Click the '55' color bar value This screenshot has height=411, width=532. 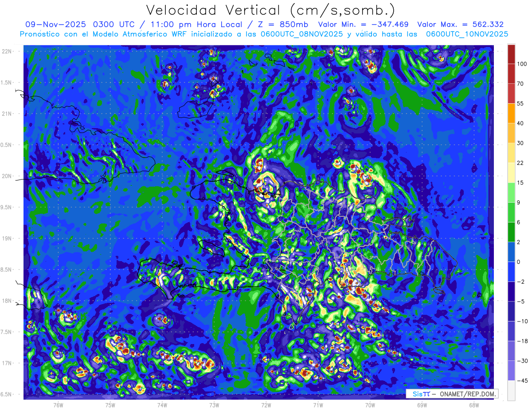click(x=520, y=103)
